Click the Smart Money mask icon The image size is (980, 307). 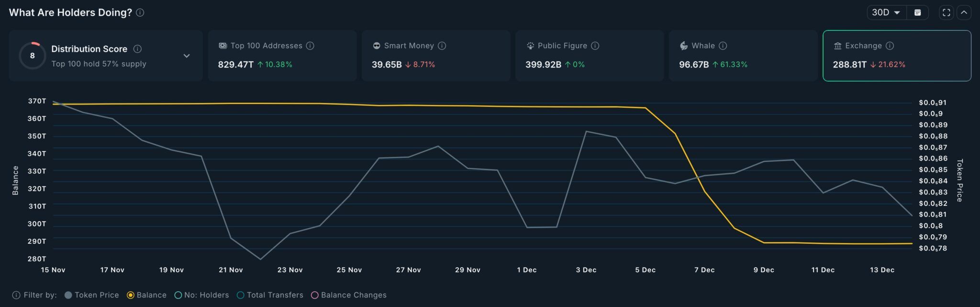coord(377,45)
